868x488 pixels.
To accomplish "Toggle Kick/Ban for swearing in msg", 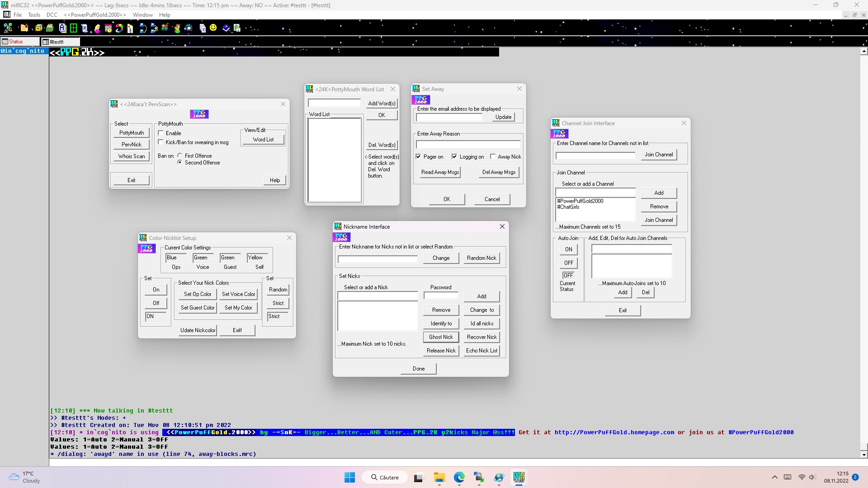I will point(160,142).
